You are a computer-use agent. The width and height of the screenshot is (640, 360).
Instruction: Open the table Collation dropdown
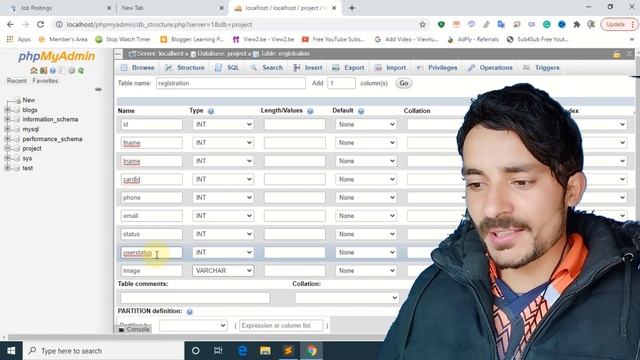(x=347, y=298)
